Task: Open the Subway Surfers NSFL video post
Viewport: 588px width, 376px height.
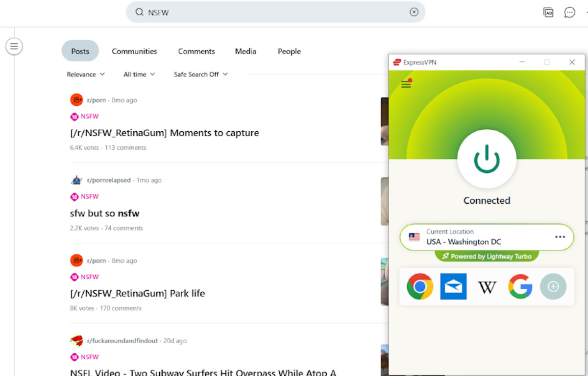Action: coord(203,373)
